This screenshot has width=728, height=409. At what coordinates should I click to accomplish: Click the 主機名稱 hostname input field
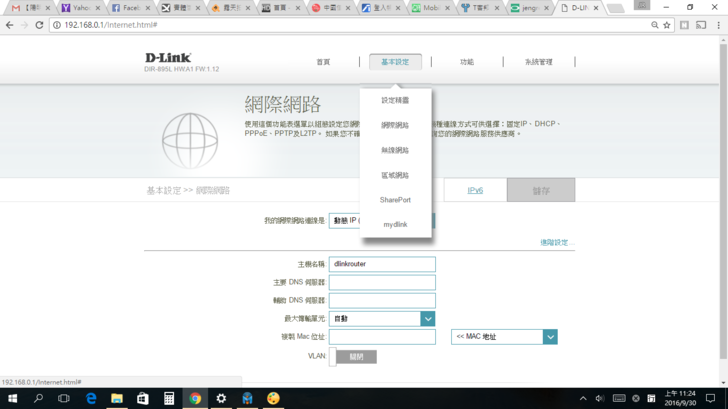[x=382, y=265]
